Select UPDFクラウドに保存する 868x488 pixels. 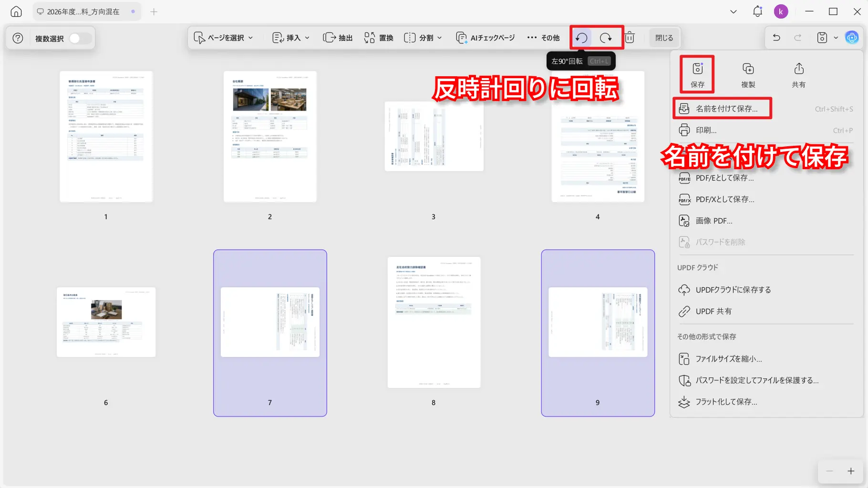click(765, 290)
